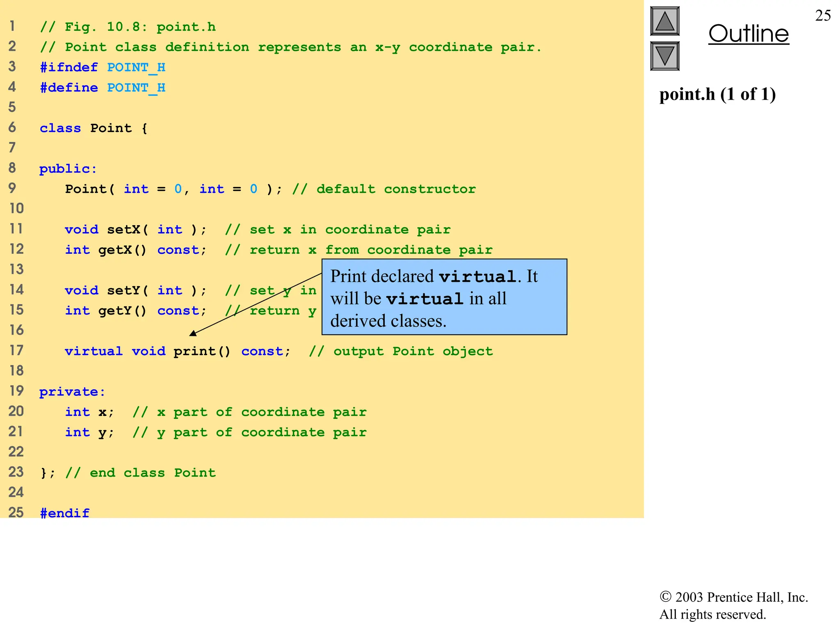Image resolution: width=840 pixels, height=630 pixels.
Task: Click the '#ifndef POINT_H' line
Action: [x=103, y=67]
